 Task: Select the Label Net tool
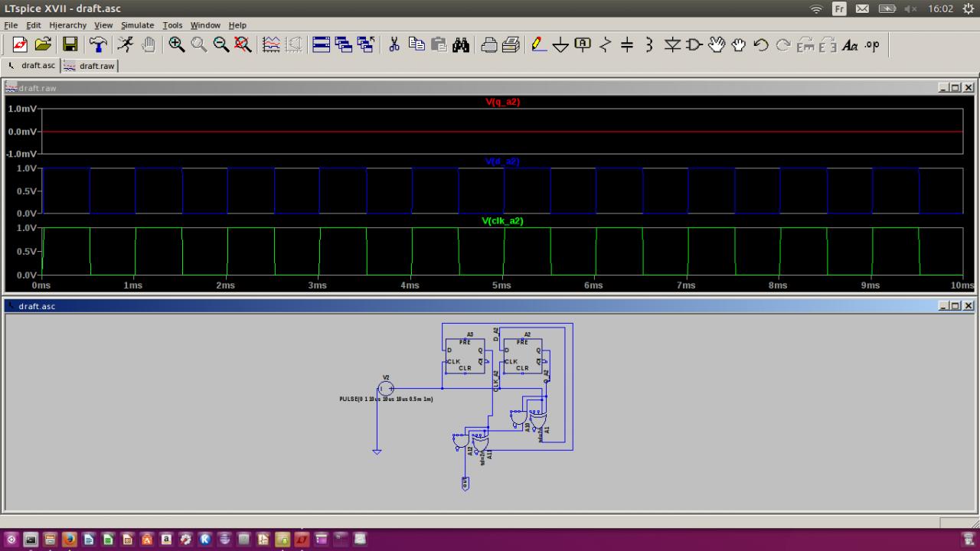tap(583, 45)
